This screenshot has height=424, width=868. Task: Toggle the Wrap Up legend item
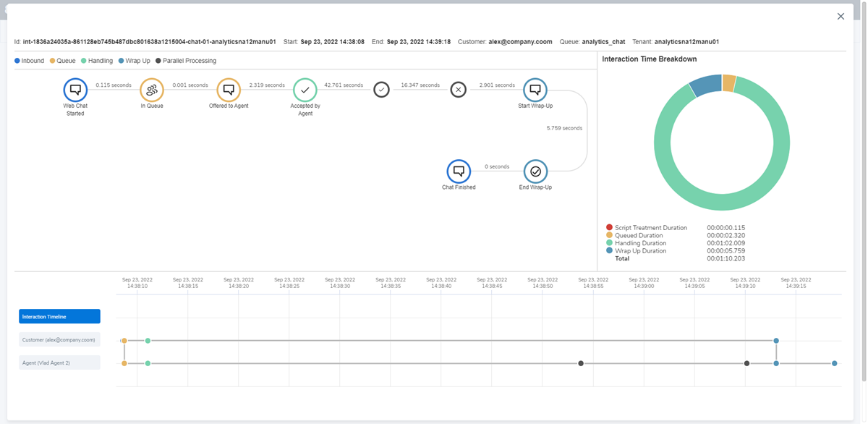(134, 61)
